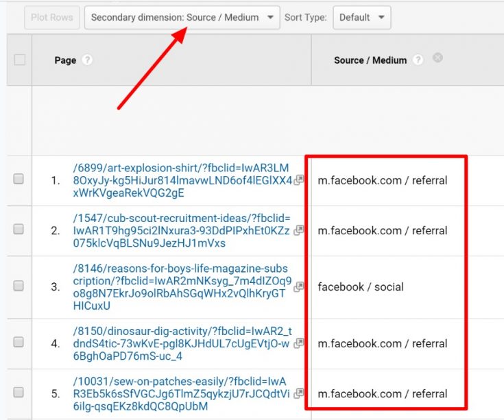Click help icon next to Page header
The height and width of the screenshot is (420, 504).
point(87,60)
